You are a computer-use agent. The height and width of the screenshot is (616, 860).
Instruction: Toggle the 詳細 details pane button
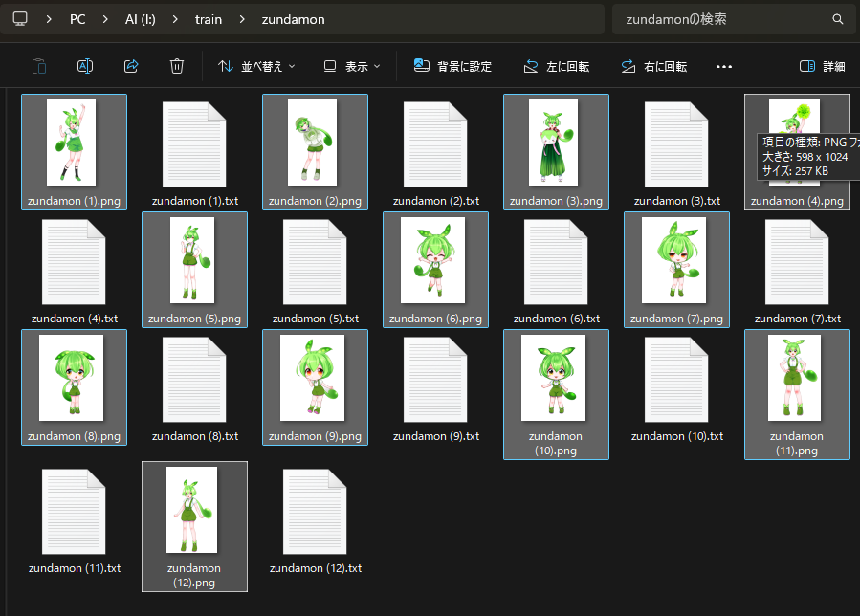point(822,66)
